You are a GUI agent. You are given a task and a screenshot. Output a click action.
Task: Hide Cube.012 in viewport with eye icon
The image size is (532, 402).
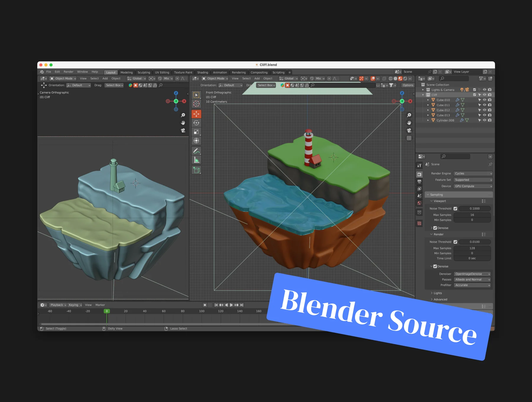[484, 110]
